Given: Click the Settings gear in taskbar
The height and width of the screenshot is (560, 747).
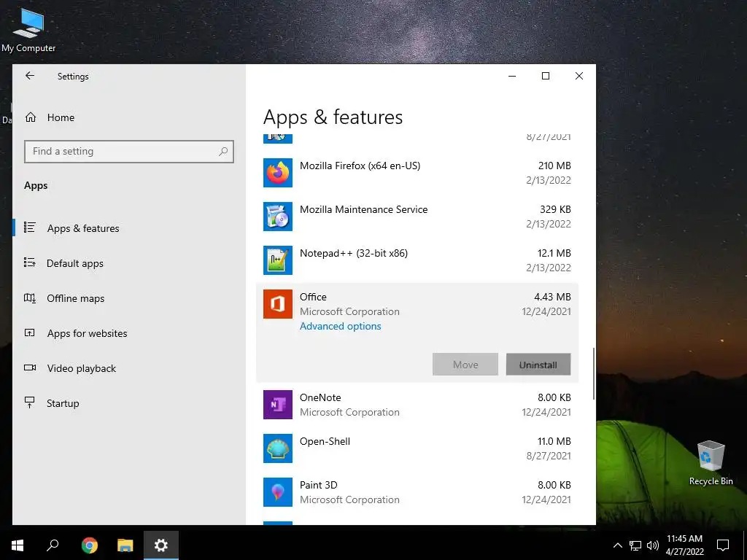Looking at the screenshot, I should (x=161, y=545).
